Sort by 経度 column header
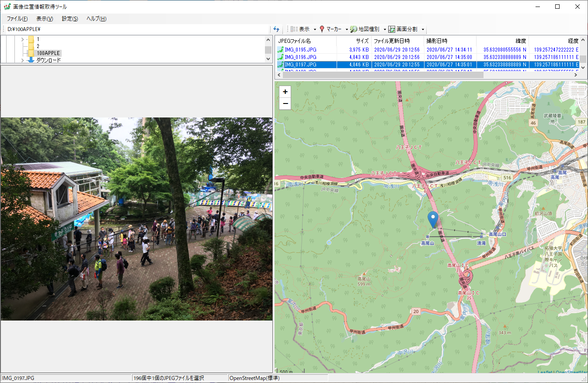588x383 pixels. [x=555, y=41]
